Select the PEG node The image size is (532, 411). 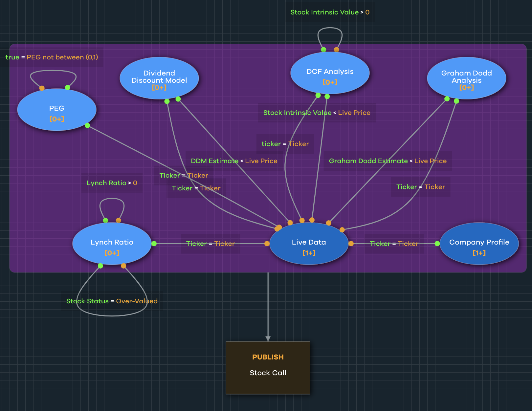[x=56, y=110]
